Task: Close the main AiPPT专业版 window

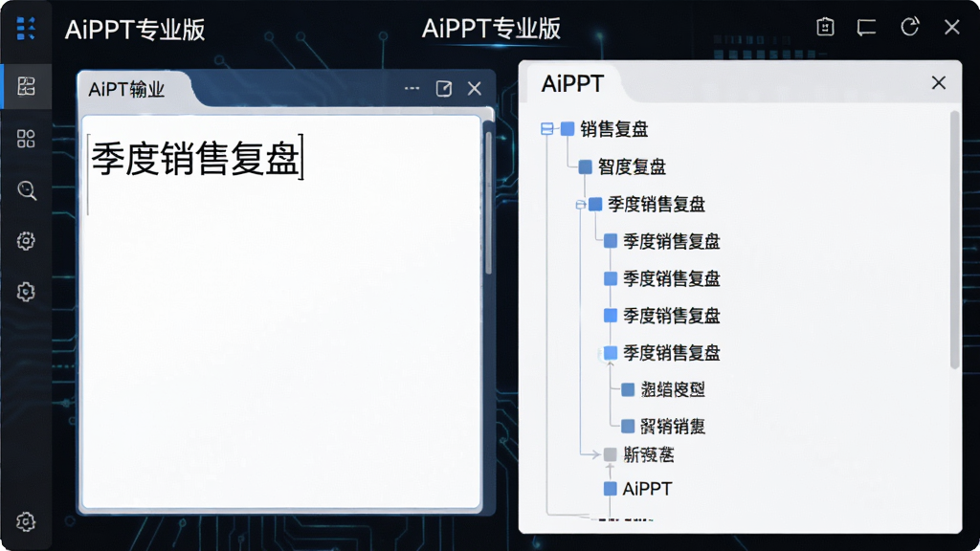Action: pos(952,27)
